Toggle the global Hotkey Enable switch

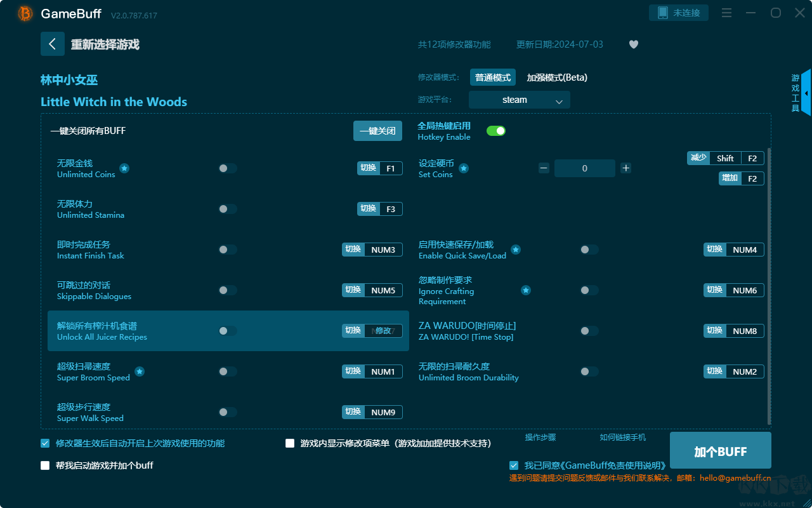(496, 131)
